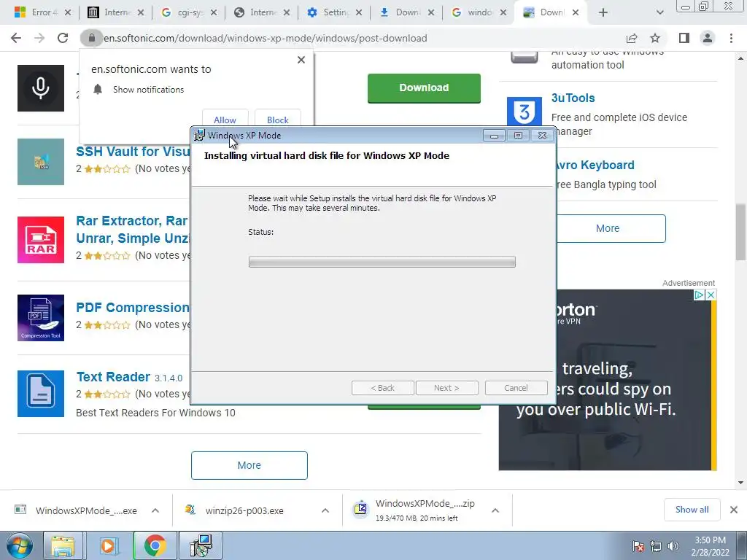Switch to windows Google search tab
Image resolution: width=747 pixels, height=560 pixels.
(x=479, y=13)
